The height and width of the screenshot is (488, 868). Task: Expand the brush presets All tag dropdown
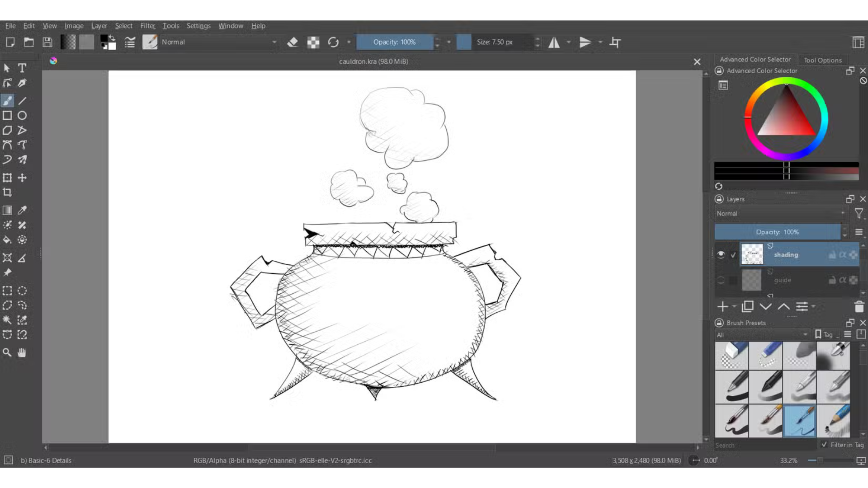[x=762, y=335]
